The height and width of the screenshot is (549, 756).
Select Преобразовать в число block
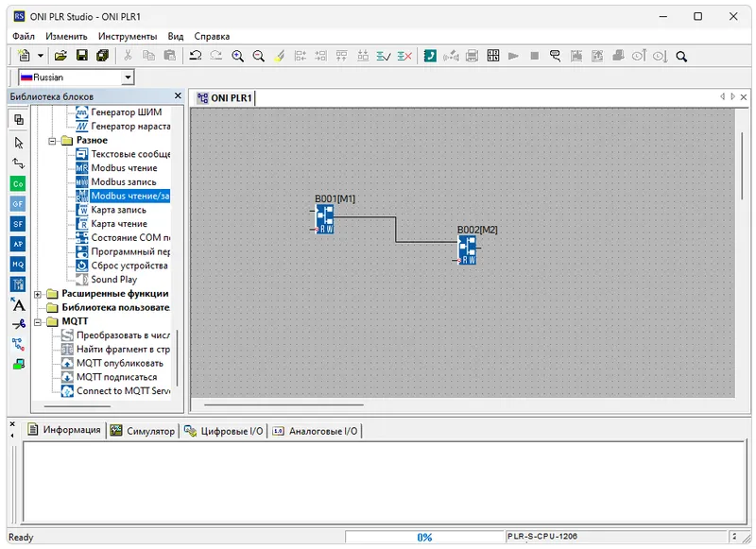pos(115,335)
